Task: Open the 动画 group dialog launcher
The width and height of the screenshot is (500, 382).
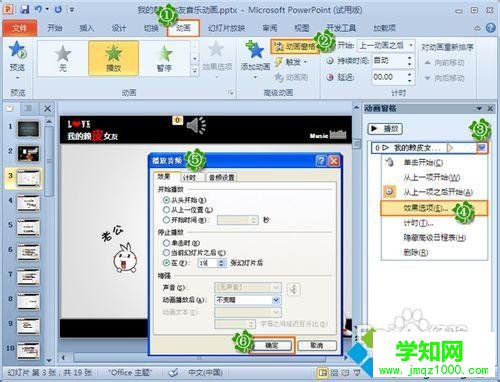Action: (x=230, y=93)
